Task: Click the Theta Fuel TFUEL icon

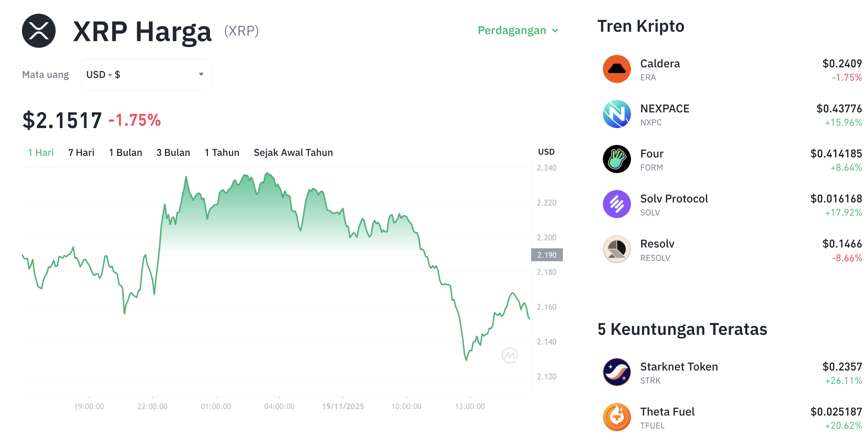Action: click(617, 417)
